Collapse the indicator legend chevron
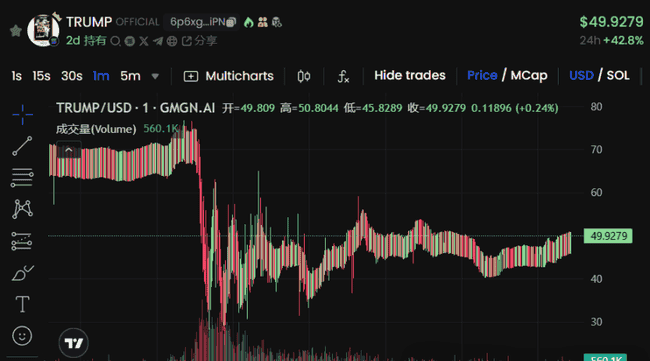The width and height of the screenshot is (650, 361). click(69, 150)
